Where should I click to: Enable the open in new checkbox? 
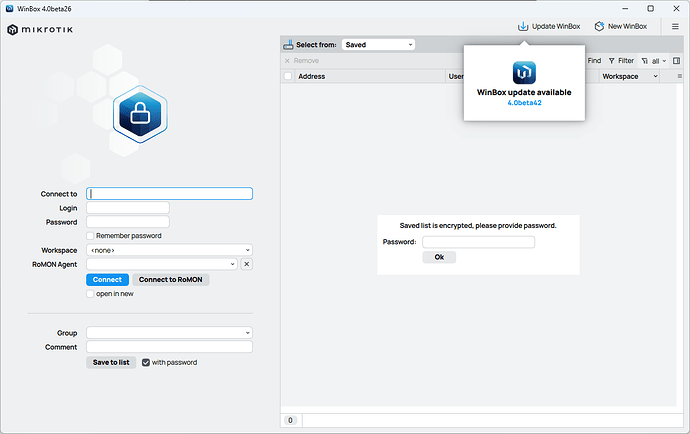click(x=90, y=294)
